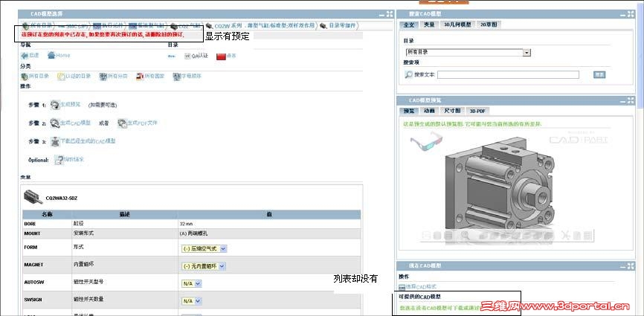The width and height of the screenshot is (644, 316).
Task: Open the FORM 压缩空气式 dropdown
Action: [204, 248]
